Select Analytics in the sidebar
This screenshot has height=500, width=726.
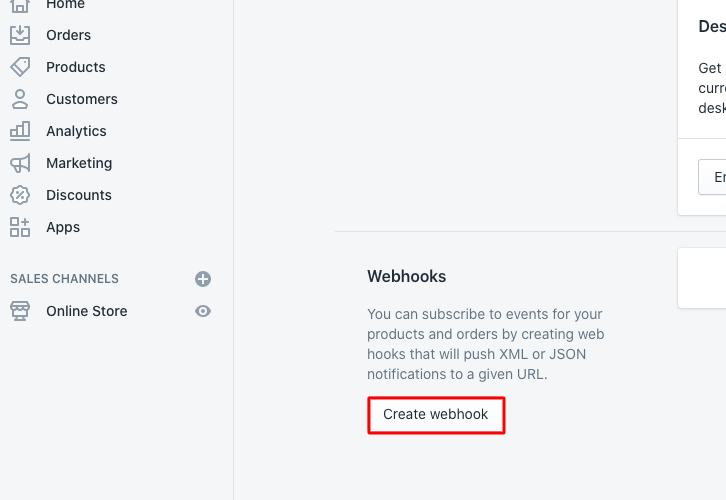pos(76,131)
